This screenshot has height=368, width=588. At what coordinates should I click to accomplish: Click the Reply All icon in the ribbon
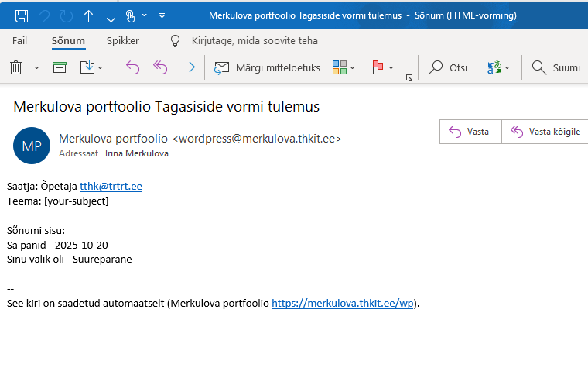click(160, 67)
